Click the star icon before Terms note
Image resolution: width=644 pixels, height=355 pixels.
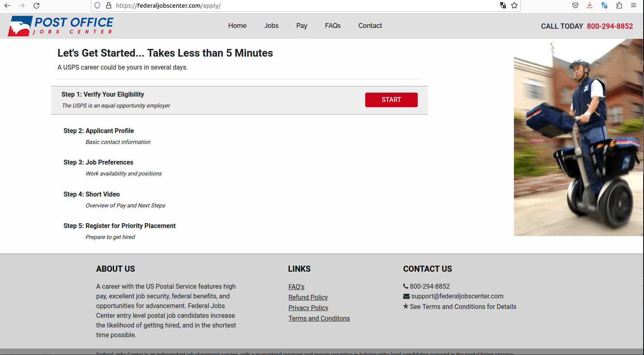pos(406,306)
